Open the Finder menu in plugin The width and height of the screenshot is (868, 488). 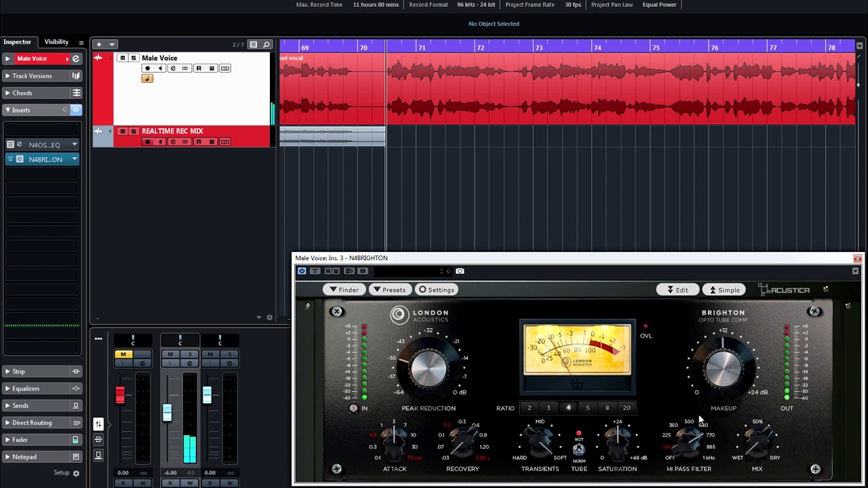point(343,290)
